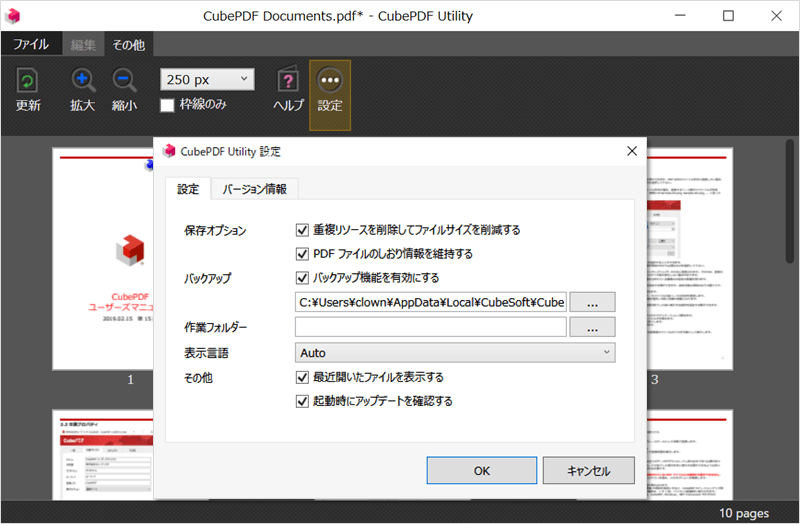Browse for the 作業フォルダー location

(x=592, y=327)
